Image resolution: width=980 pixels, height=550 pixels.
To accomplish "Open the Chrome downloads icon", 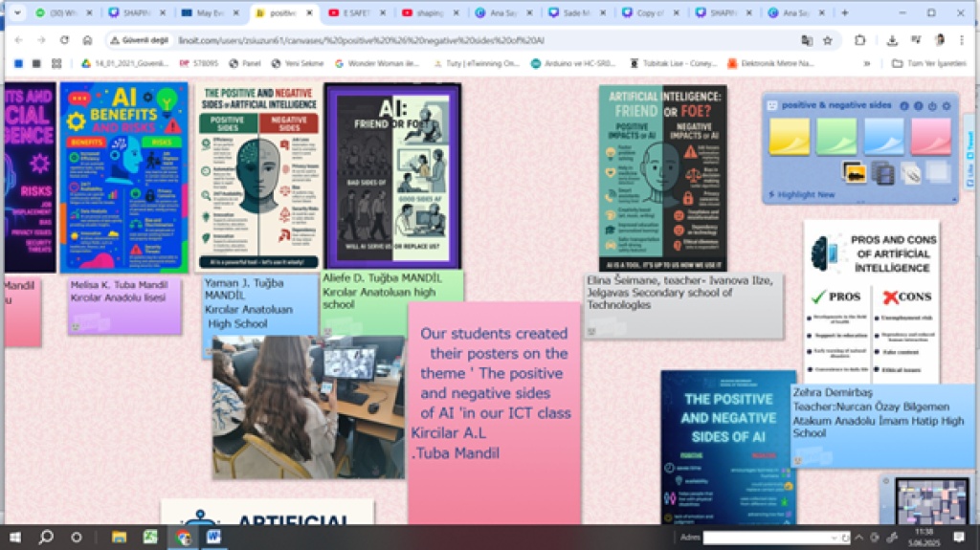I will [x=892, y=40].
